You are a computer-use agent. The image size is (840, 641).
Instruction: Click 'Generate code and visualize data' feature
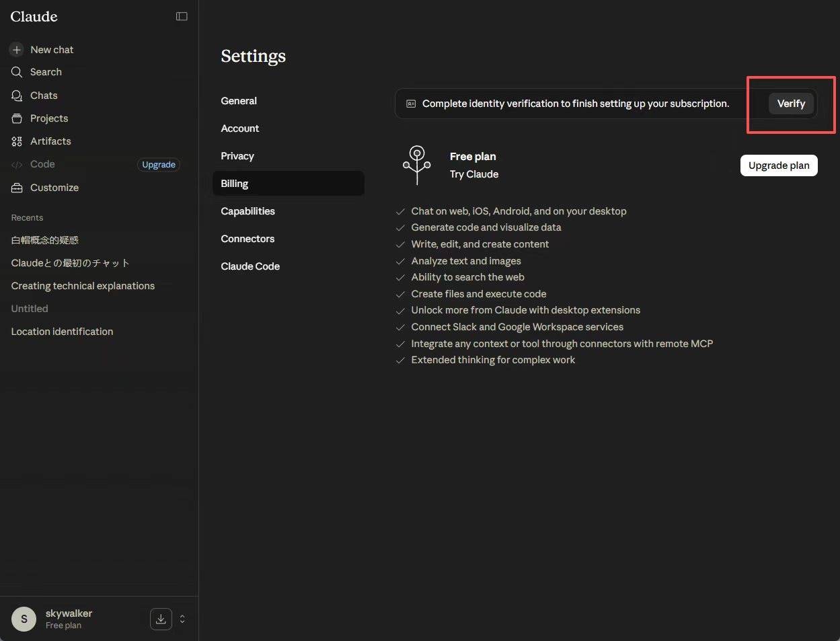tap(486, 227)
